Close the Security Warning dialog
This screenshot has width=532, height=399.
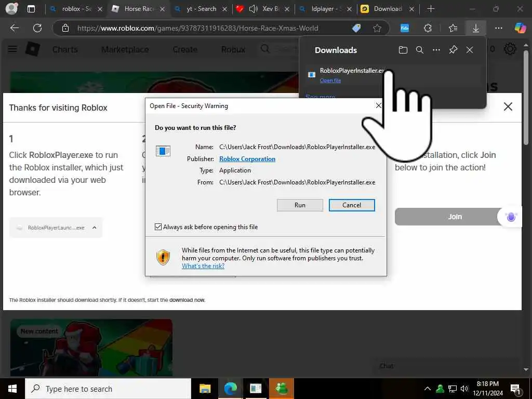tap(379, 106)
